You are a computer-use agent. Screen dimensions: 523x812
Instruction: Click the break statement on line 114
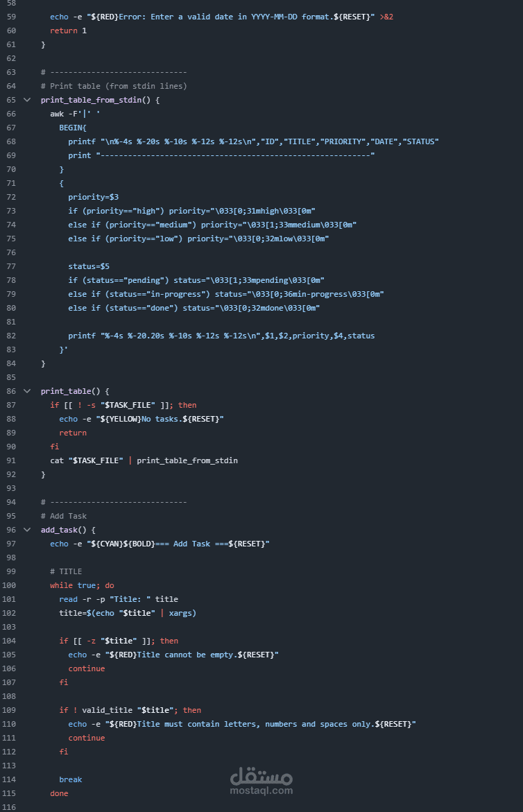tap(70, 779)
